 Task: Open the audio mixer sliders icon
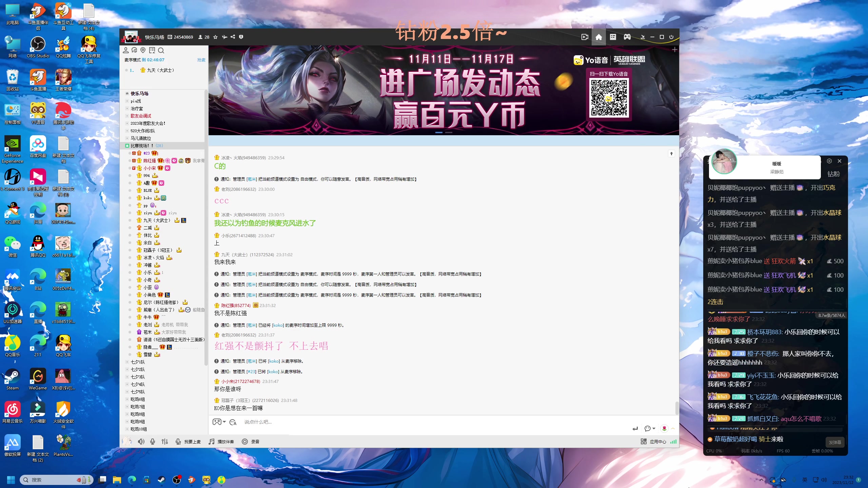point(165,442)
